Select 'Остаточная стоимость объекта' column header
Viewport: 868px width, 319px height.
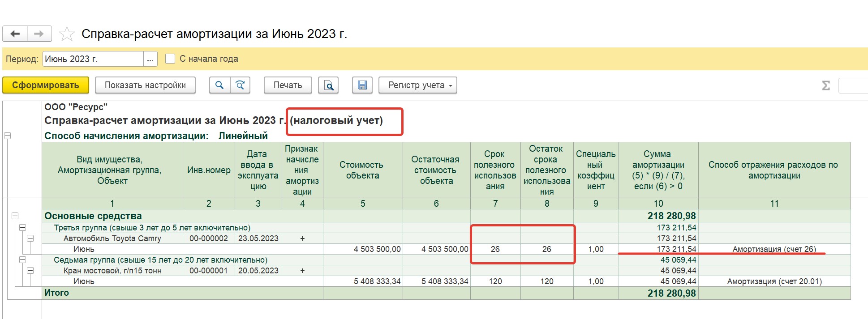point(437,170)
